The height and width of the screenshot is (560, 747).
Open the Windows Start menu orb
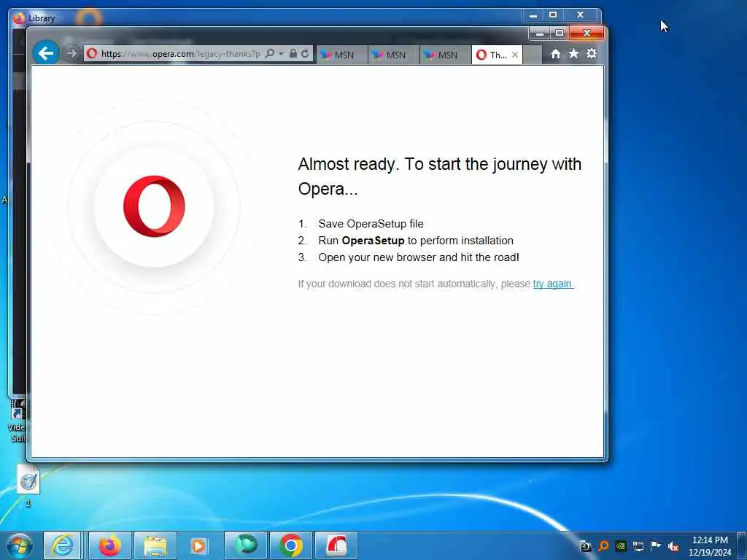19,545
